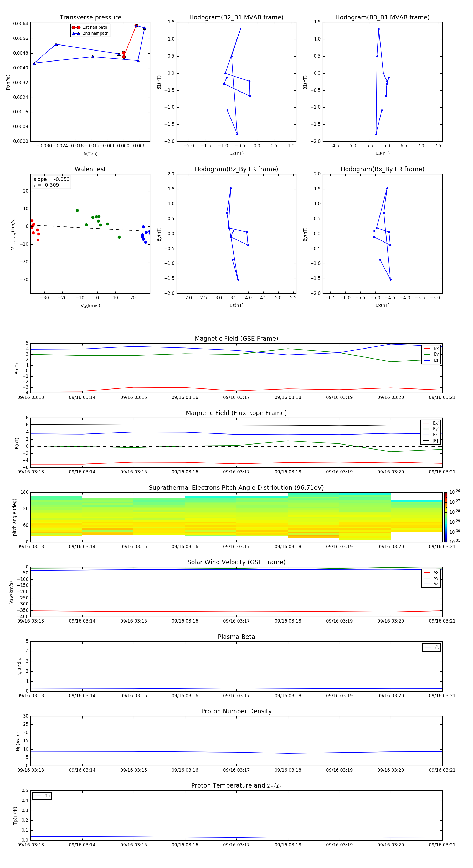The image size is (473, 868).
Task: Click the "B2(nT)" x-axis label
Action: 236,153
